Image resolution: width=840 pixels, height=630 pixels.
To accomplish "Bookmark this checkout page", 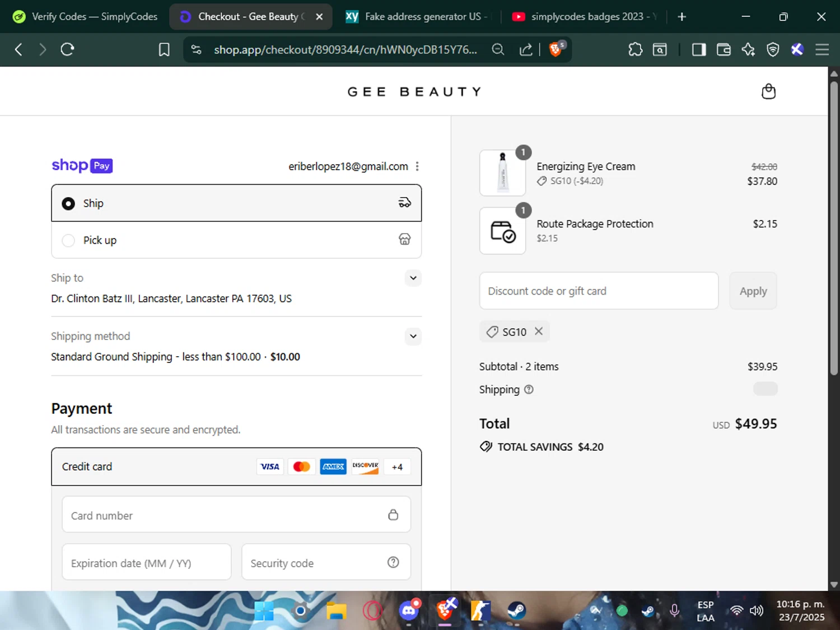I will tap(164, 50).
